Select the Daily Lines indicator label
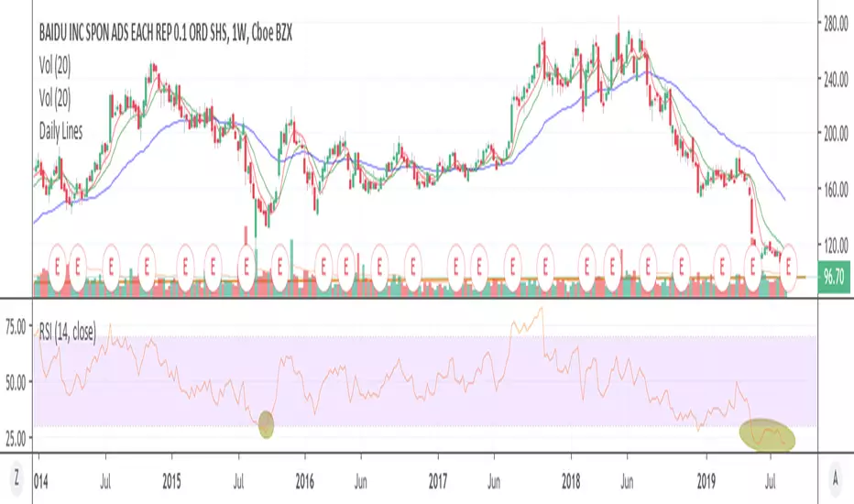This screenshot has width=854, height=504. tap(60, 131)
